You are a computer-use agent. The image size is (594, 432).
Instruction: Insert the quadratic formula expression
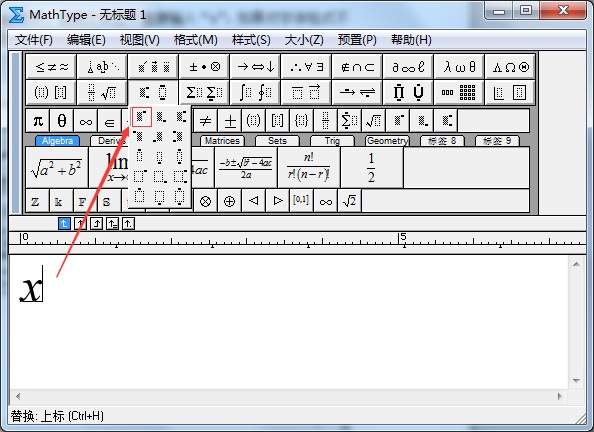[245, 167]
